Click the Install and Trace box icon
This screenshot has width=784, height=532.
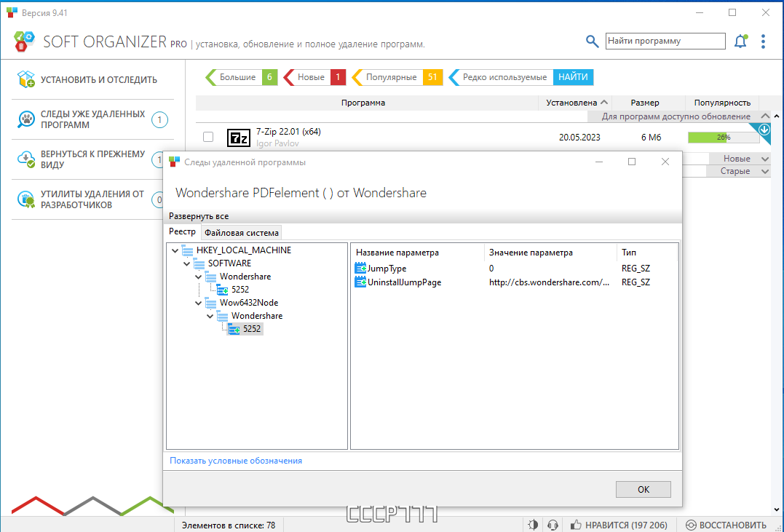26,79
